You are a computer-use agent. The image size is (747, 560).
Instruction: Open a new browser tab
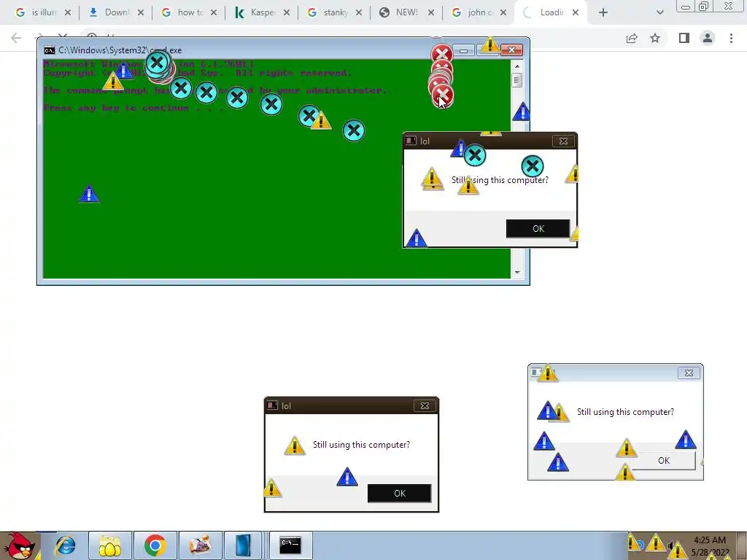(x=603, y=13)
